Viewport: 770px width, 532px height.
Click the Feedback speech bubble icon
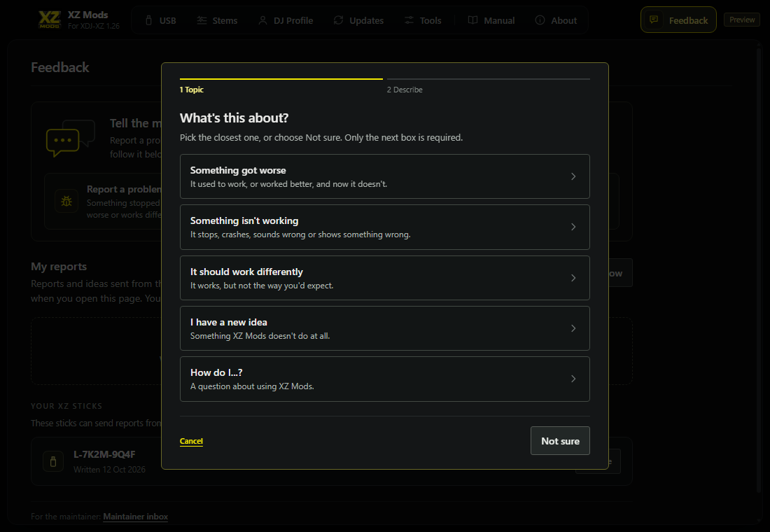(654, 20)
